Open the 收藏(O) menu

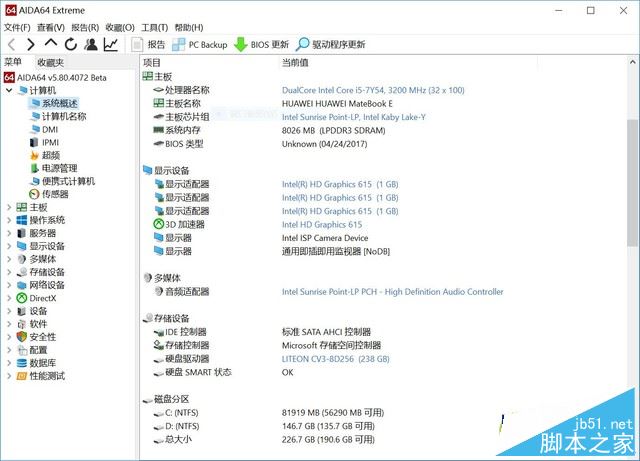coord(120,27)
